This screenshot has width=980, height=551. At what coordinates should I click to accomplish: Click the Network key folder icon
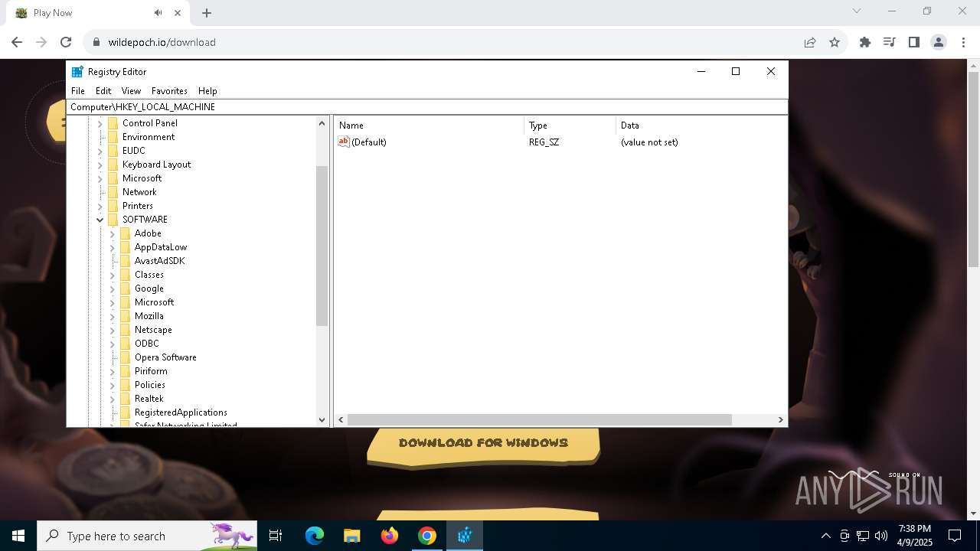(113, 192)
